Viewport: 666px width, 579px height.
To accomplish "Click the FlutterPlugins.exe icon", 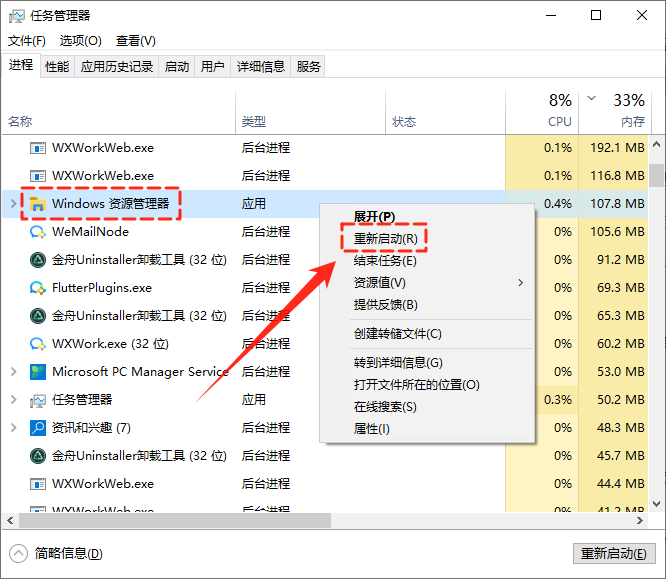I will point(38,288).
